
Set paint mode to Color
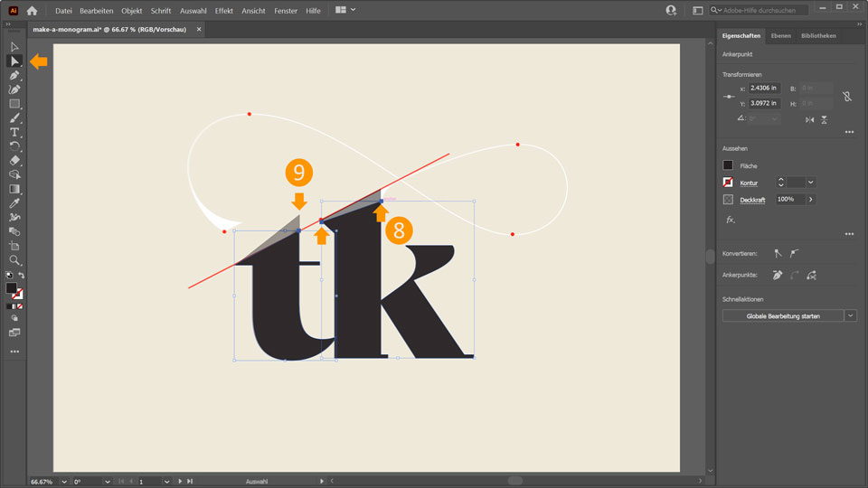coord(9,306)
